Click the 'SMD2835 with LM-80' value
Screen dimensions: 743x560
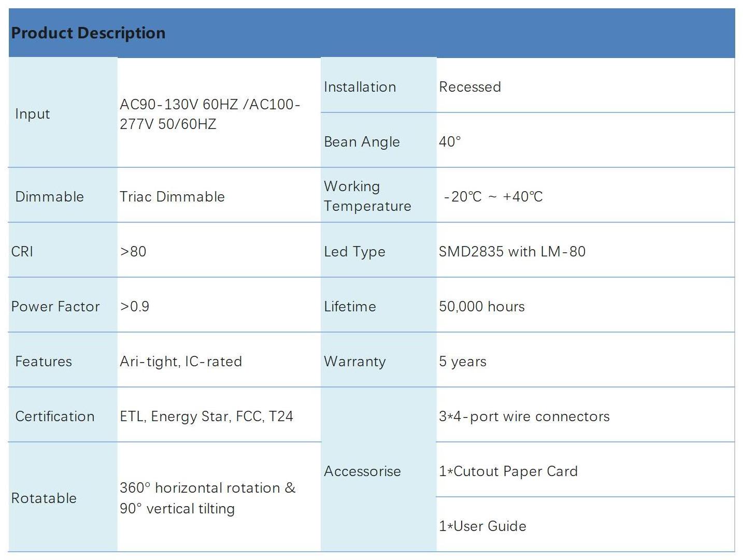512,252
